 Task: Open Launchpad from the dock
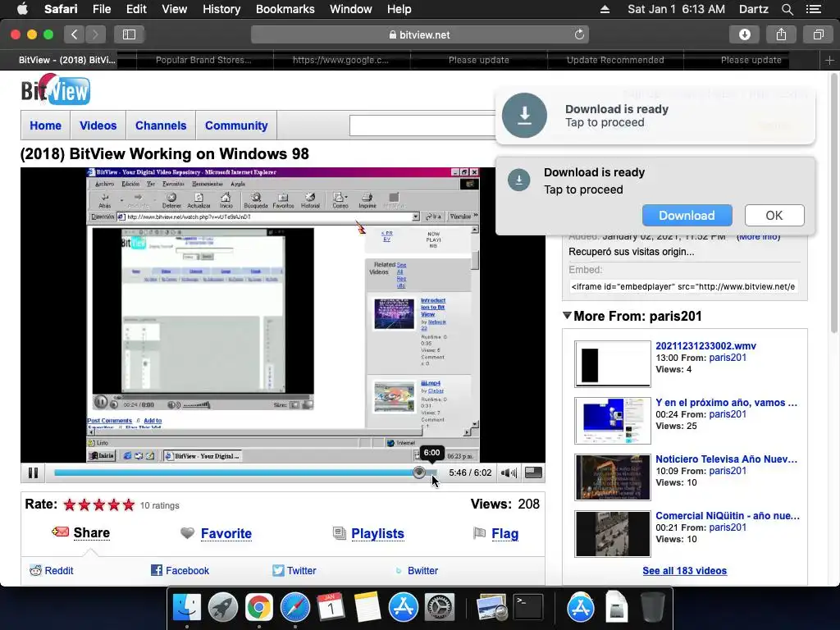click(x=222, y=608)
